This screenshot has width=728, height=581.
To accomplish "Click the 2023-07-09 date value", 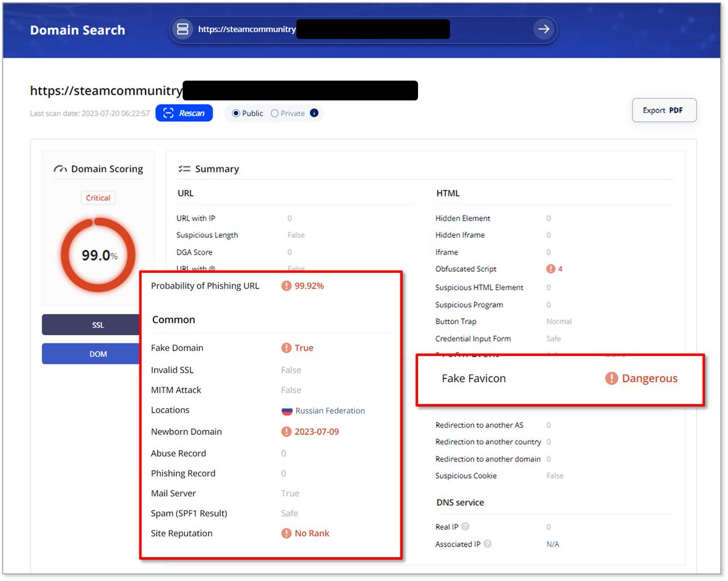I will pos(317,432).
